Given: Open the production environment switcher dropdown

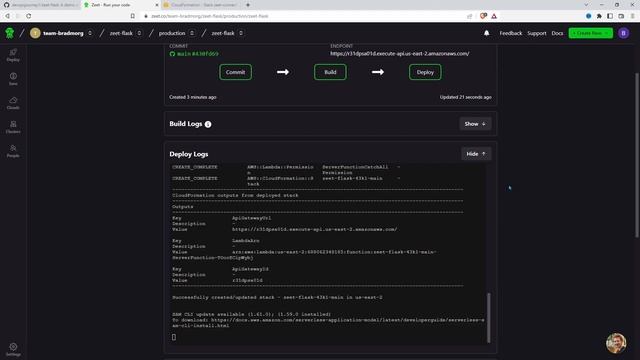Looking at the screenshot, I should point(192,33).
